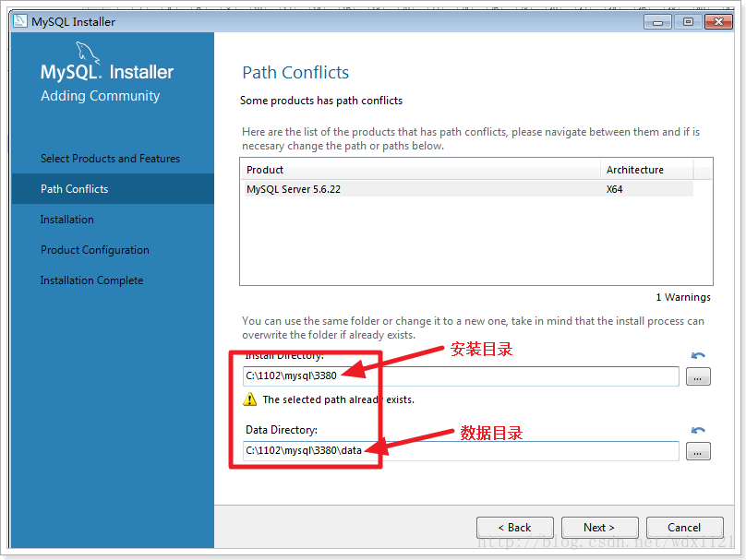Revert the Data Directory path with undo arrow
Viewport: 746px width, 560px height.
[698, 430]
